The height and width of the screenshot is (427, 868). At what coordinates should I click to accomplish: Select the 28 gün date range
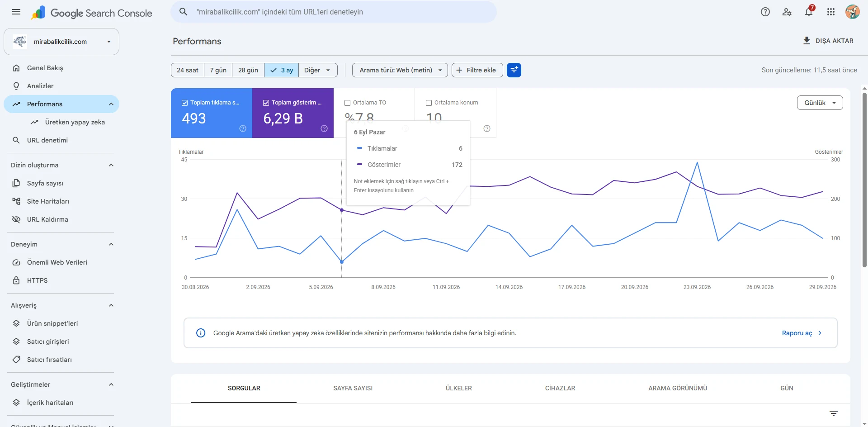(x=248, y=70)
